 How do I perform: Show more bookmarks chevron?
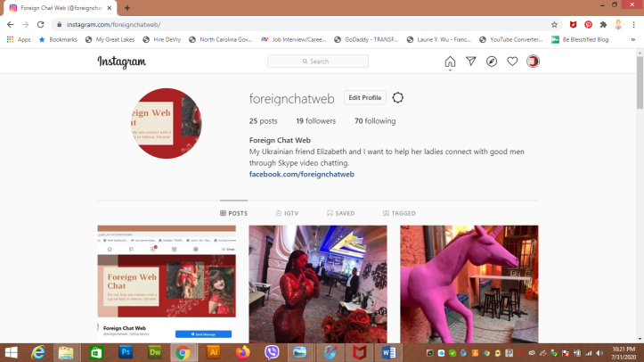[x=633, y=39]
